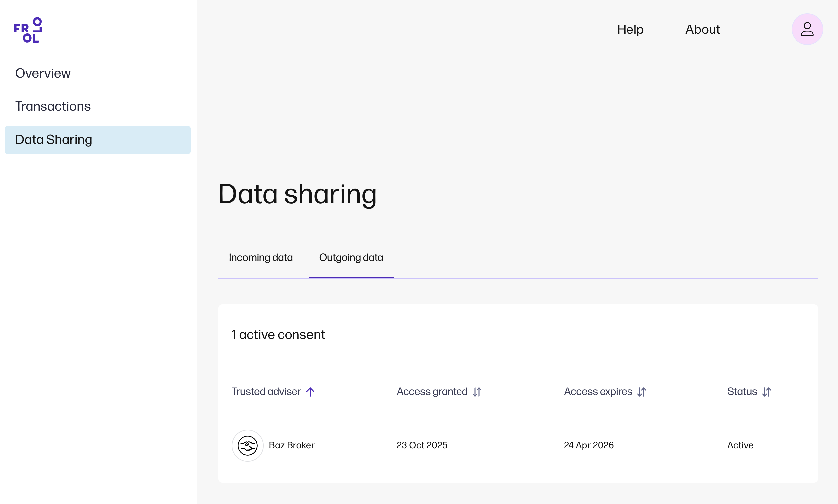Sort by Access expires column header
838x504 pixels.
tap(598, 392)
